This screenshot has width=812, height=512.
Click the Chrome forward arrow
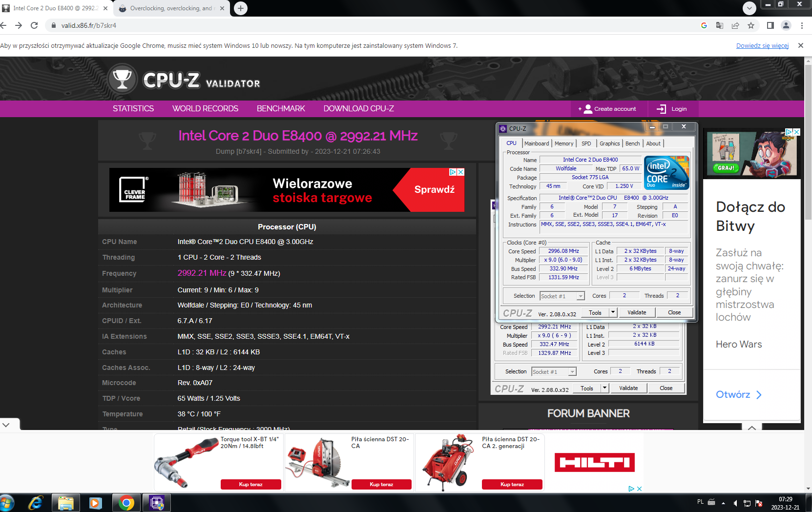pyautogui.click(x=19, y=25)
